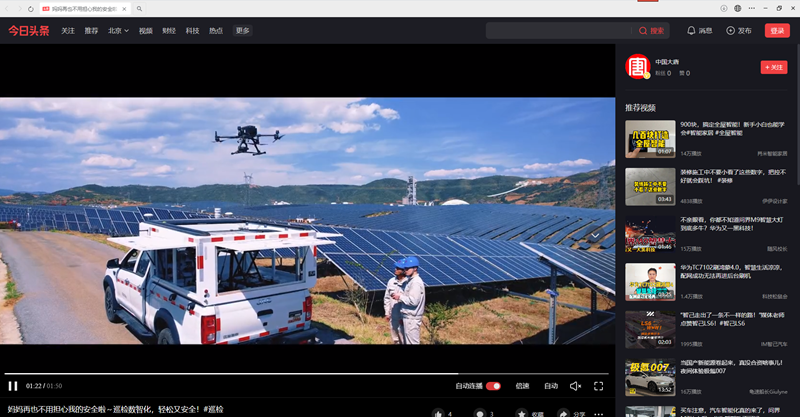Viewport: 800px width, 417px height.
Task: Reload the page with the browser refresh icon
Action: point(31,8)
